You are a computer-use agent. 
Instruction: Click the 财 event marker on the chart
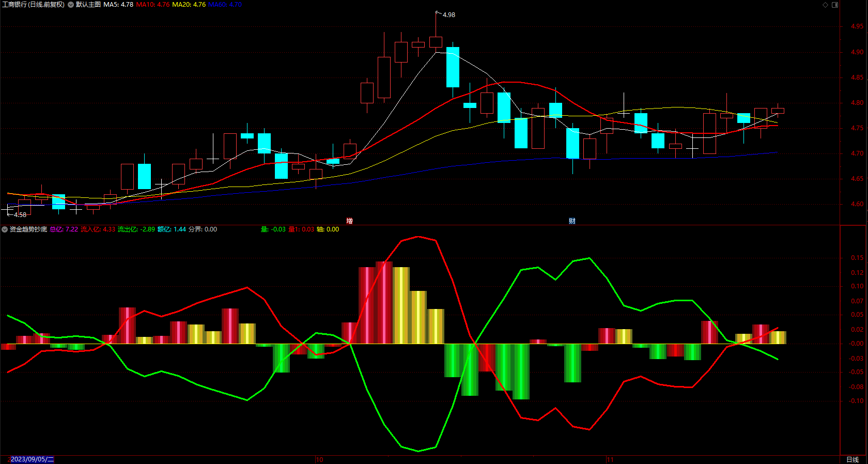pos(572,221)
